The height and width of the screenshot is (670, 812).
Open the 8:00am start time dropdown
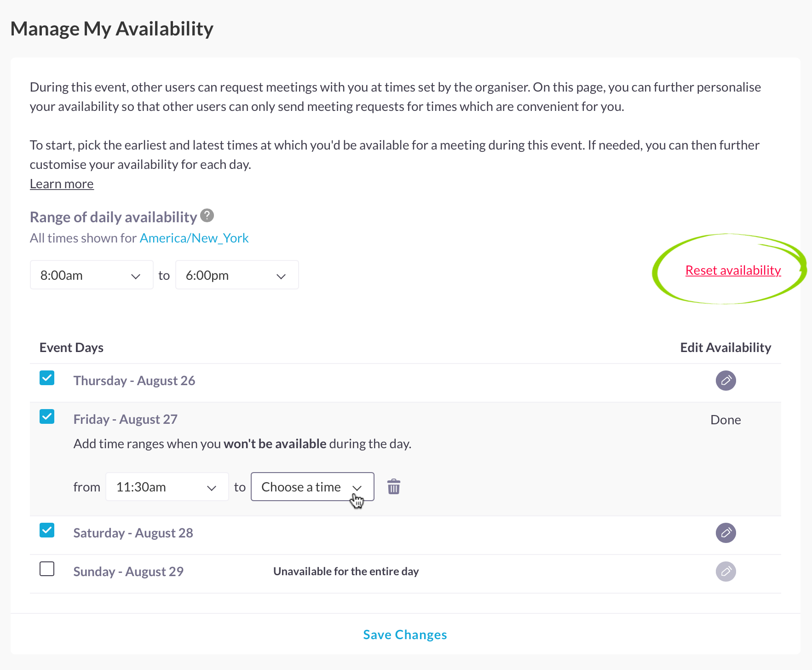92,275
